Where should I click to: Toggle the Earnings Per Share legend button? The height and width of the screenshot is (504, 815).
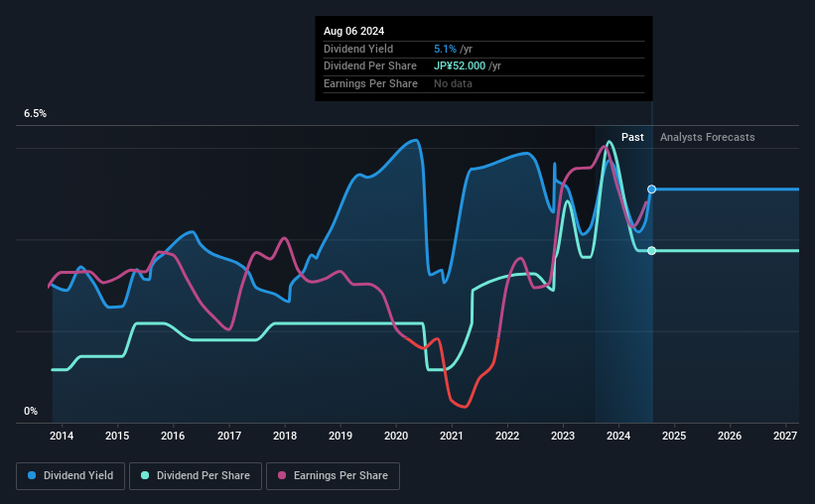click(x=333, y=476)
